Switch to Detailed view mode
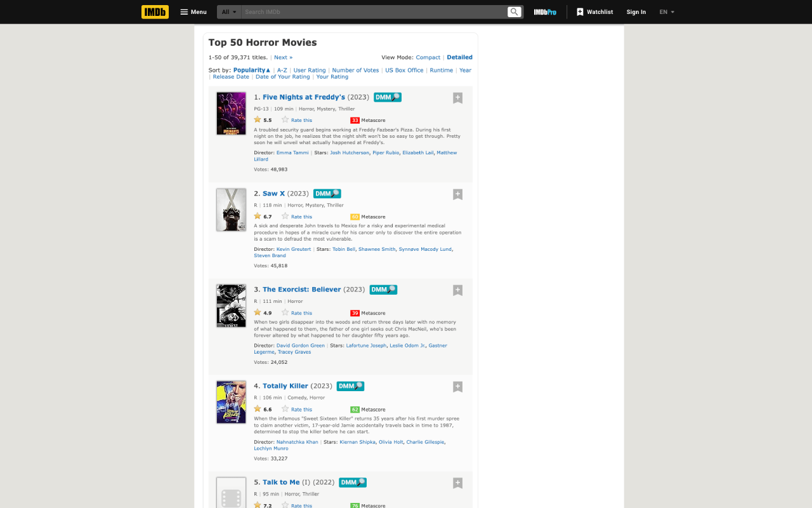This screenshot has width=812, height=508. click(459, 57)
